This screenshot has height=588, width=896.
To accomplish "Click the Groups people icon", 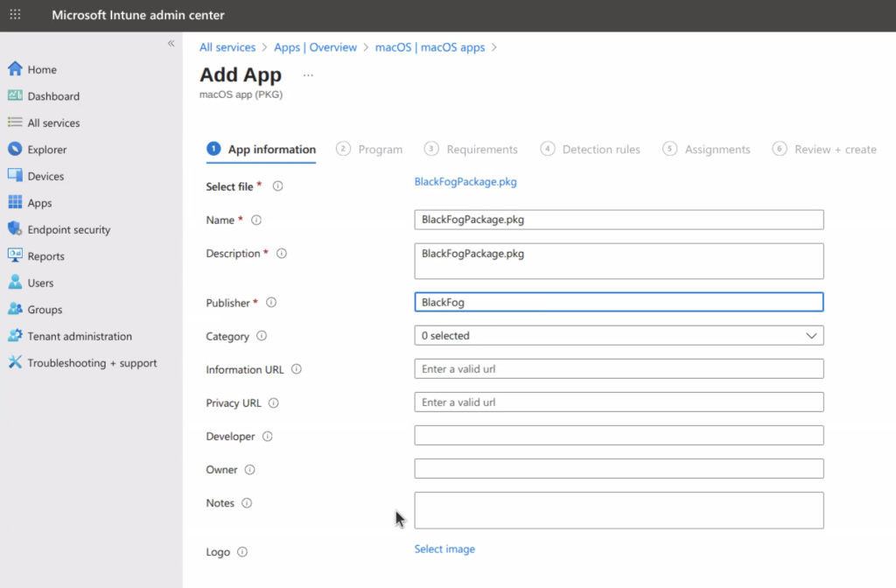I will [x=16, y=309].
